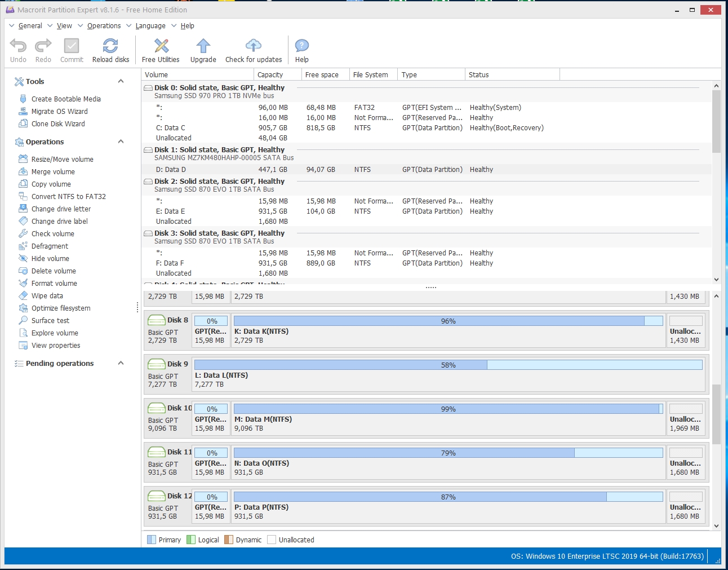Open Free Utilities from the toolbar
The height and width of the screenshot is (570, 728).
161,46
